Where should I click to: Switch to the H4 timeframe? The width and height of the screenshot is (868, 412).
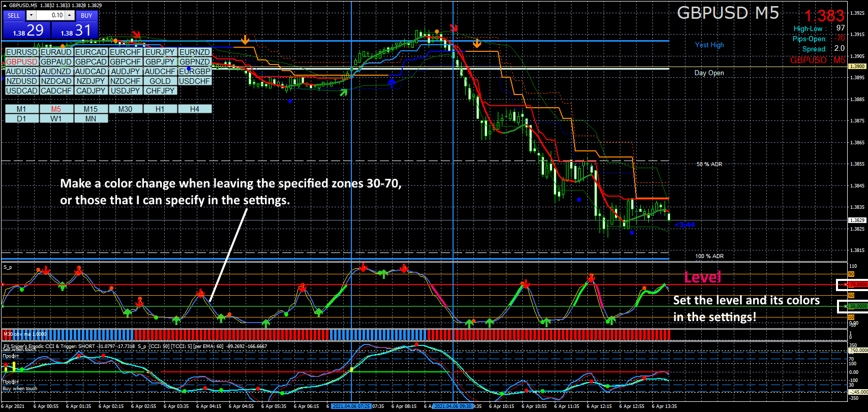point(195,109)
